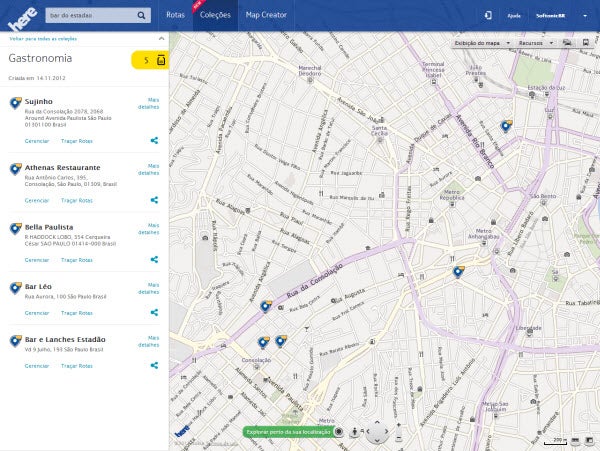Open the SoftonicBR account menu arrow

584,16
